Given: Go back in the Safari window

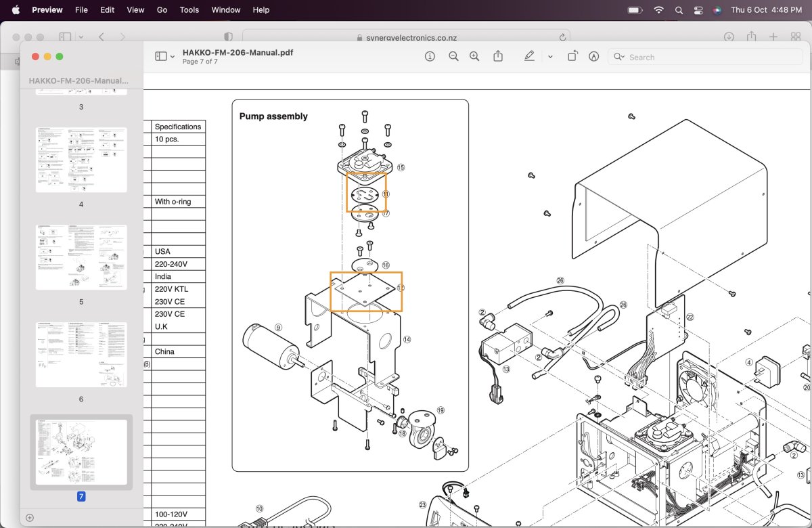Looking at the screenshot, I should pos(101,37).
